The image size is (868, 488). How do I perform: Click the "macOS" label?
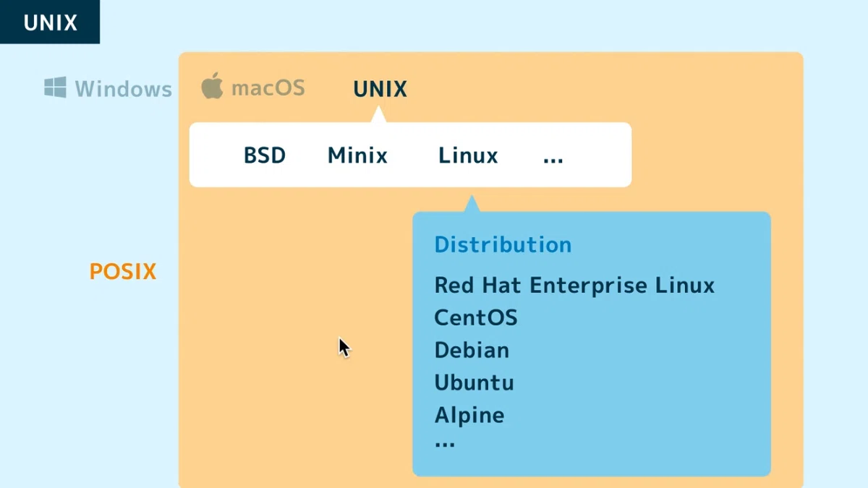tap(268, 89)
